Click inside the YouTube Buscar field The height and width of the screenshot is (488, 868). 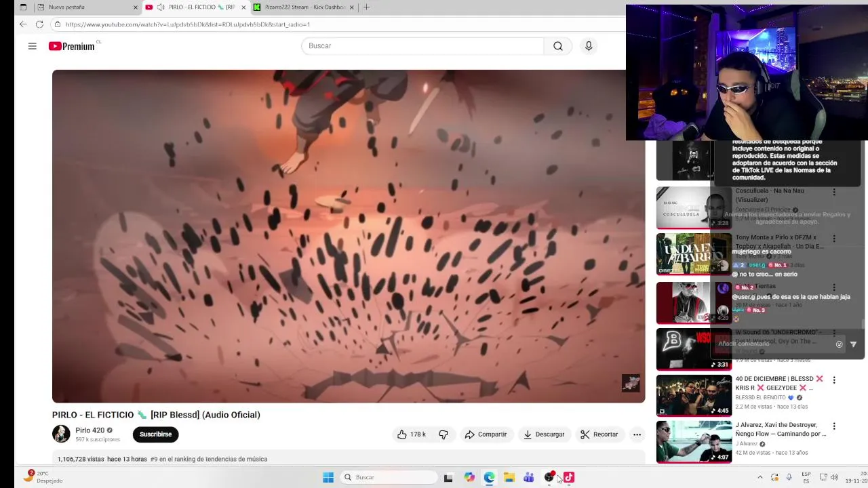click(422, 46)
